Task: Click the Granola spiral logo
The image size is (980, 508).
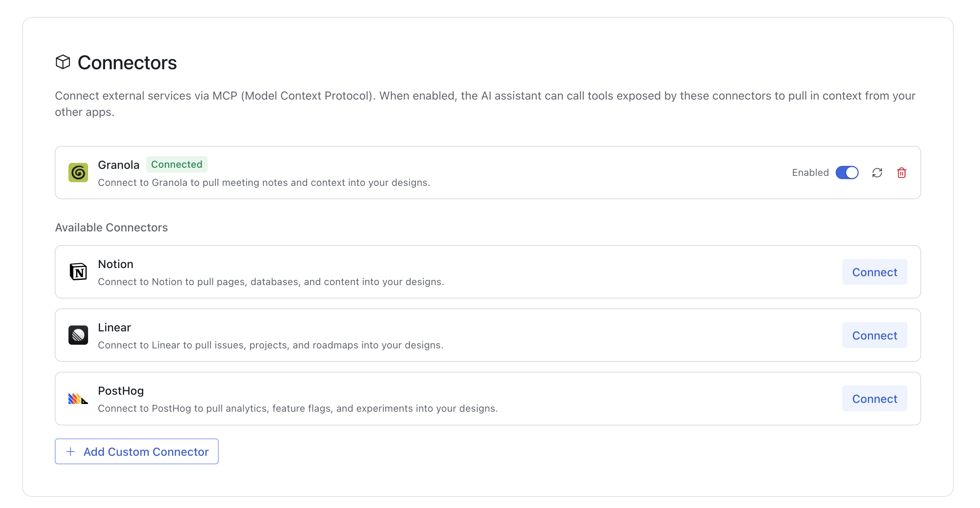Action: point(78,173)
